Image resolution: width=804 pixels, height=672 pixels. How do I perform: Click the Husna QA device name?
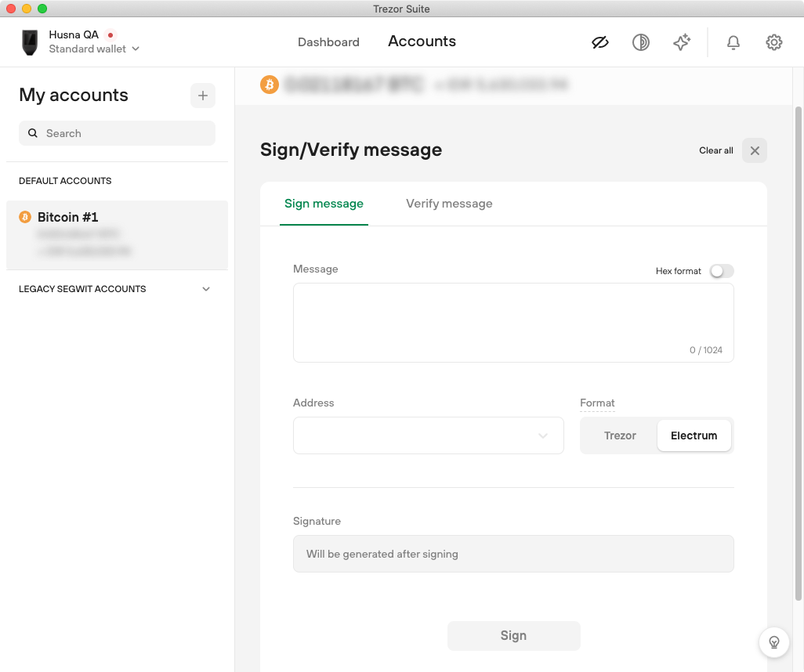74,35
